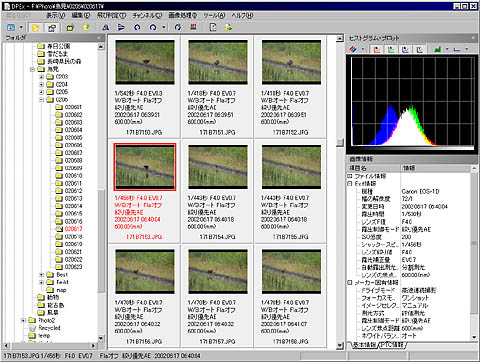
Task: Select thumbnail 171B7154.JPG
Action: click(218, 167)
